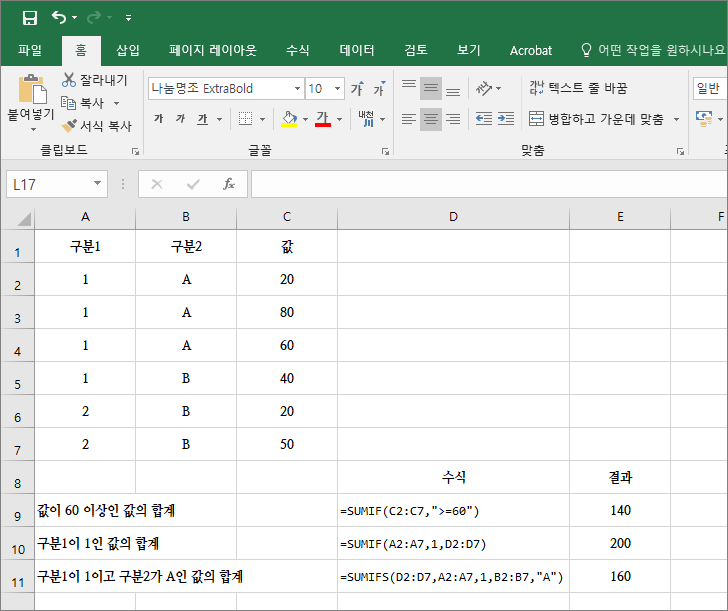
Task: Open the fx insert function icon
Action: click(229, 184)
